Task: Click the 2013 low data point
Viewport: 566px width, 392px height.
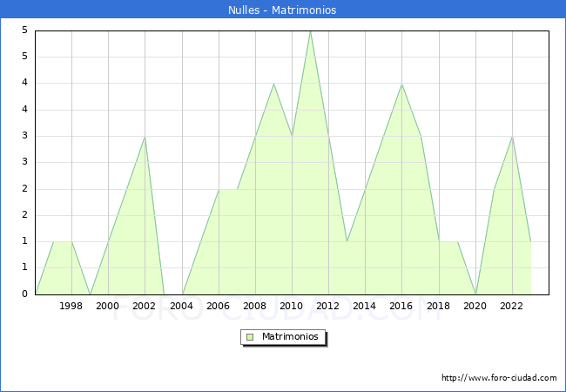Action: (347, 241)
